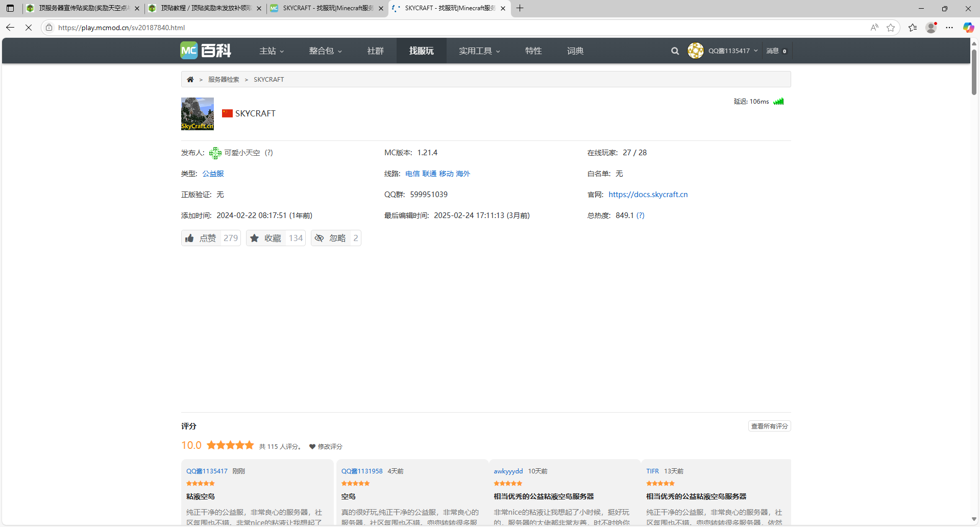Click the star rating in TIFR's review
980x527 pixels.
pyautogui.click(x=660, y=483)
